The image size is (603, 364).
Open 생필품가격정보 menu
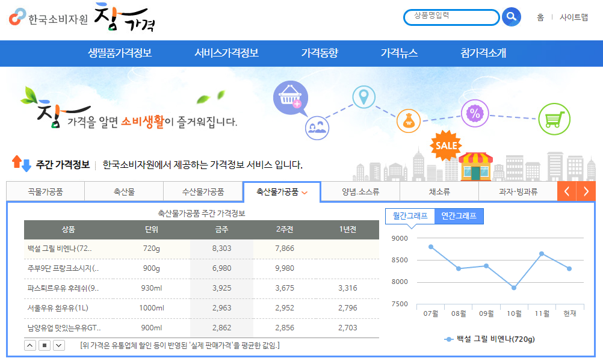120,53
